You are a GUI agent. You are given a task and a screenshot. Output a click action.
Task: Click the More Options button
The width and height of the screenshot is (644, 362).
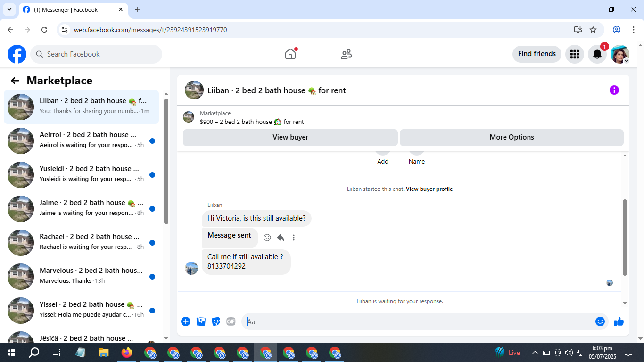(512, 137)
